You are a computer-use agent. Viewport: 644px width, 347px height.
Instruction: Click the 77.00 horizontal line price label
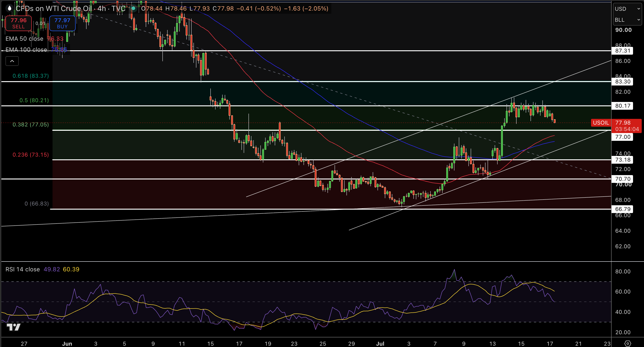coord(623,137)
